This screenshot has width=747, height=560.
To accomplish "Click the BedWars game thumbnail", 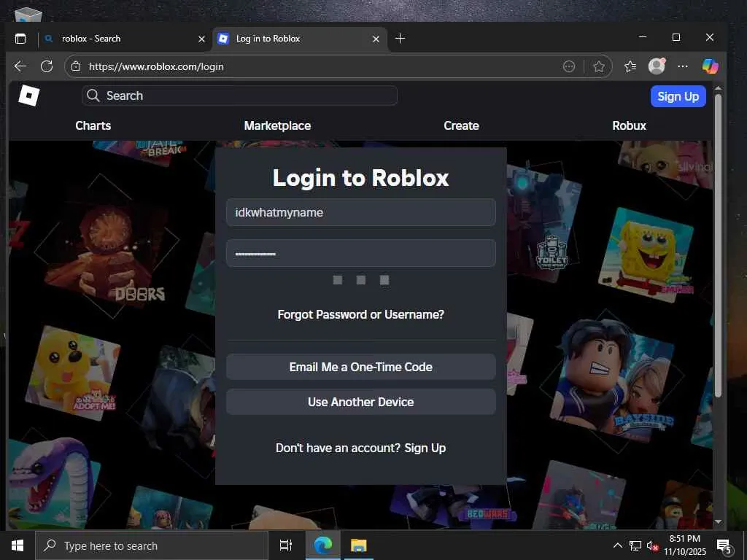I will [452, 506].
